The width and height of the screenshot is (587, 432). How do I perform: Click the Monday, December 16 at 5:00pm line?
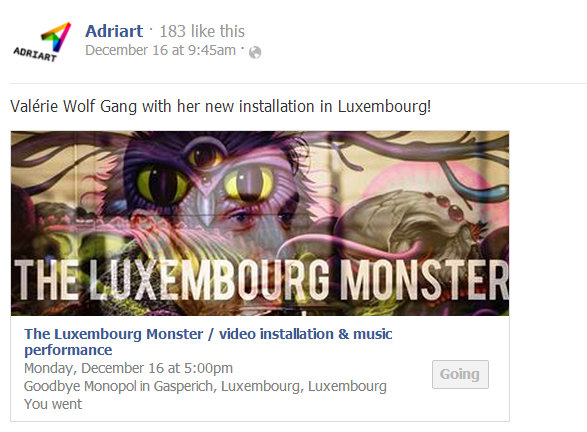pyautogui.click(x=128, y=368)
